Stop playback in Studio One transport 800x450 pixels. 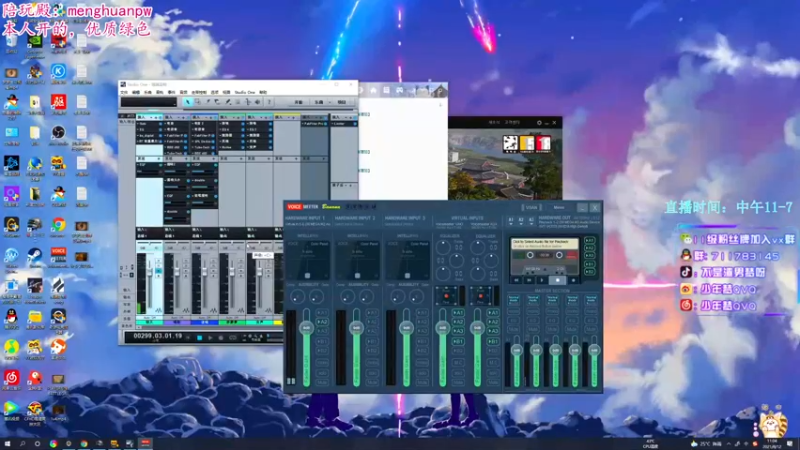click(x=199, y=338)
